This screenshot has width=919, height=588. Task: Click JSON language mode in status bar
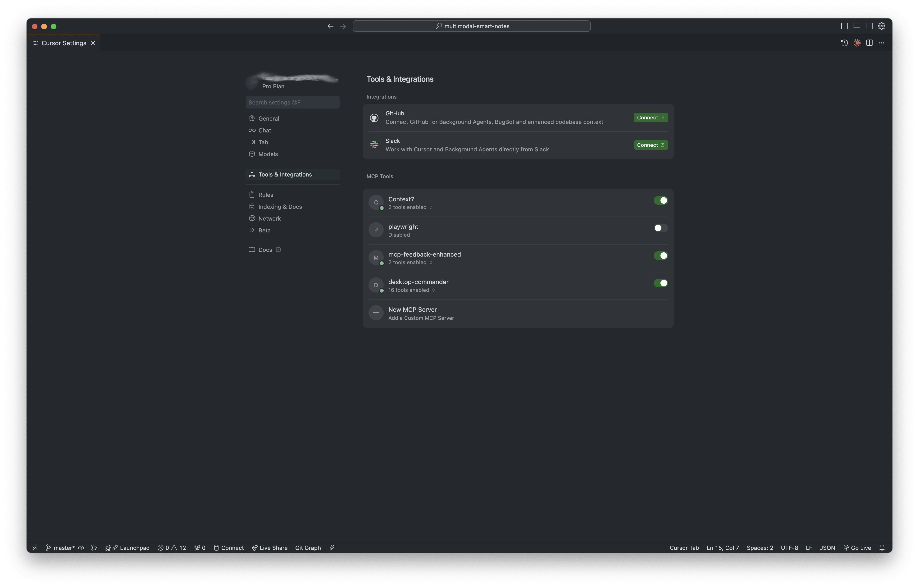(x=827, y=547)
